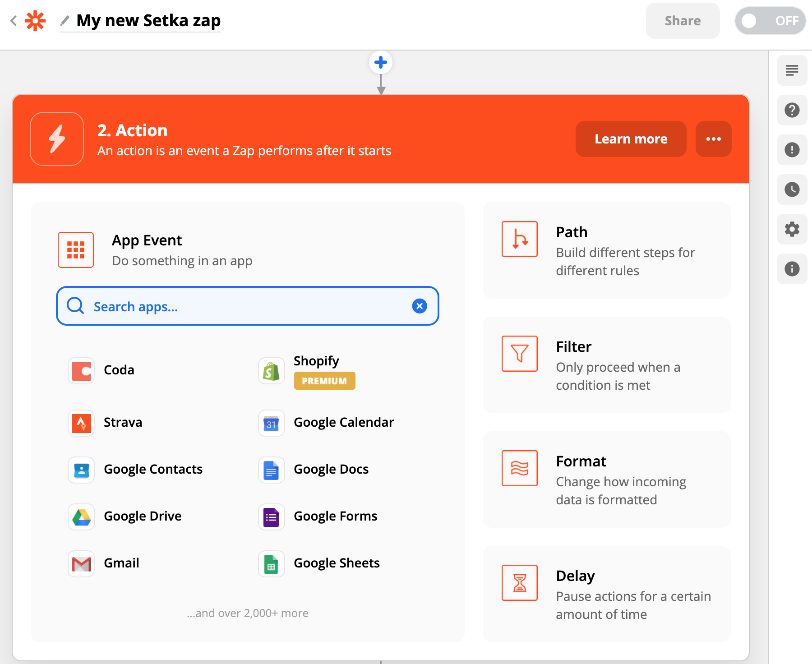Select Gmail app name
Screen dimensions: 812x664
tap(121, 563)
